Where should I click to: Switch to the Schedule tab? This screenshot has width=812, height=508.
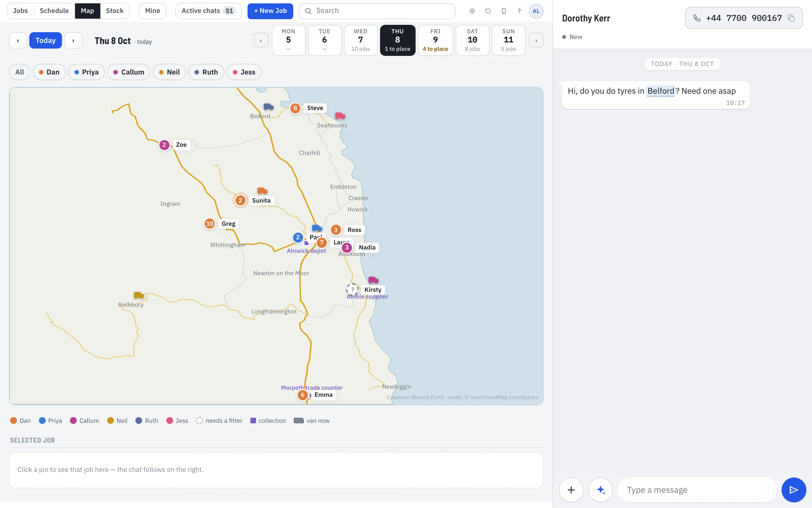coord(54,11)
